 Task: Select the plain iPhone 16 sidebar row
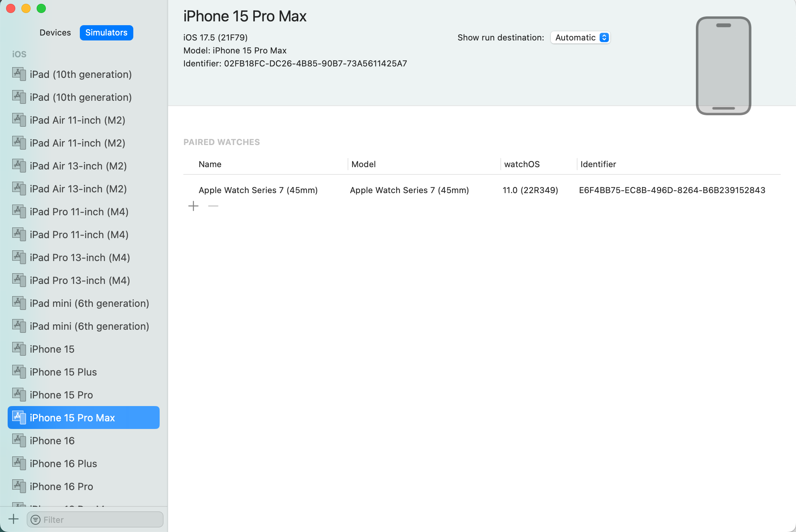click(84, 440)
